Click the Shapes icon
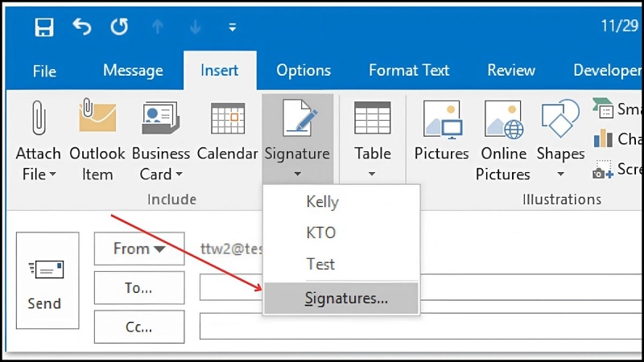 coord(560,117)
